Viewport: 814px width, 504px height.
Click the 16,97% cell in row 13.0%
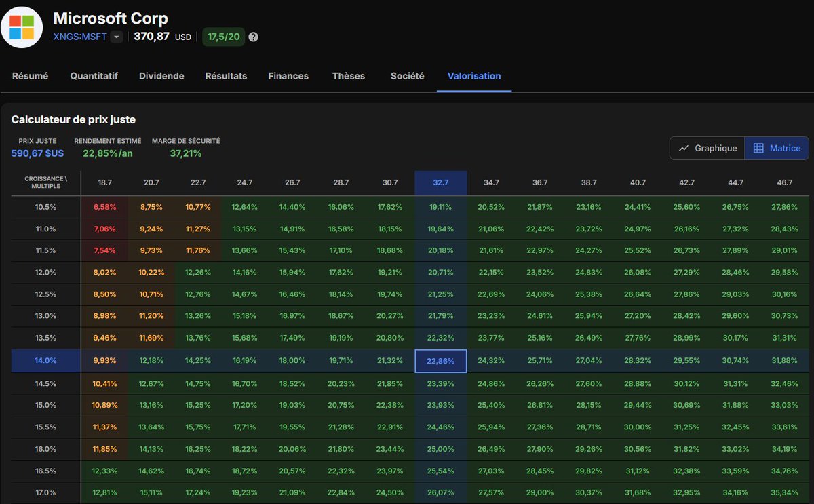[292, 316]
